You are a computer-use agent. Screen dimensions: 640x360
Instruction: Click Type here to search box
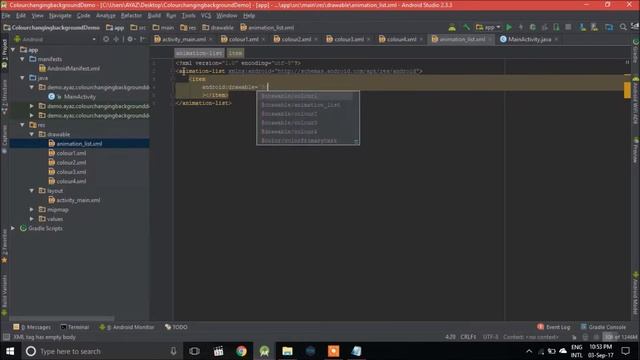click(x=102, y=351)
